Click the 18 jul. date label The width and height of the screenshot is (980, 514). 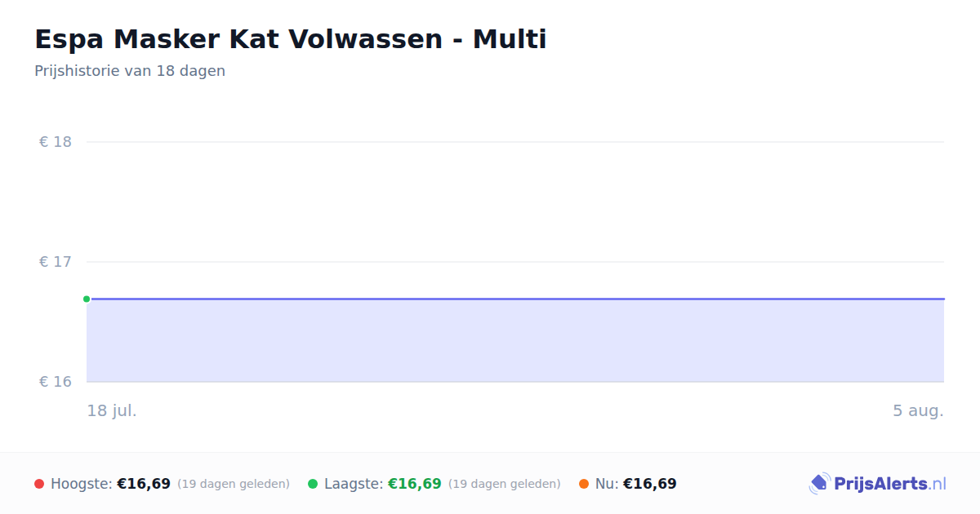point(112,410)
